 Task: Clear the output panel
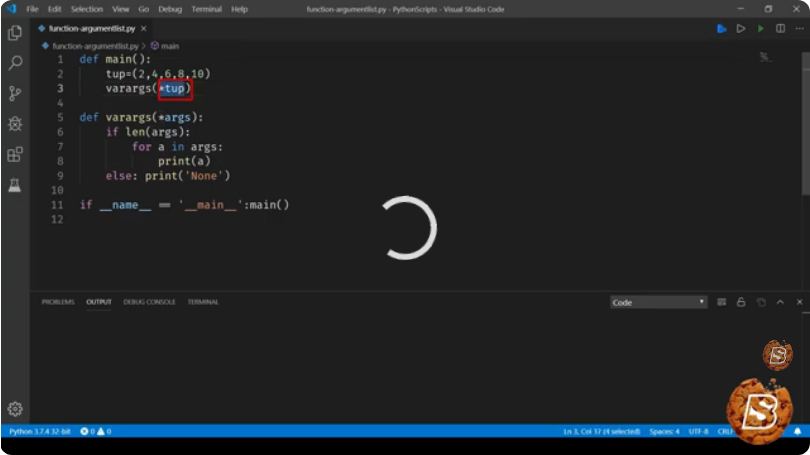tap(722, 302)
